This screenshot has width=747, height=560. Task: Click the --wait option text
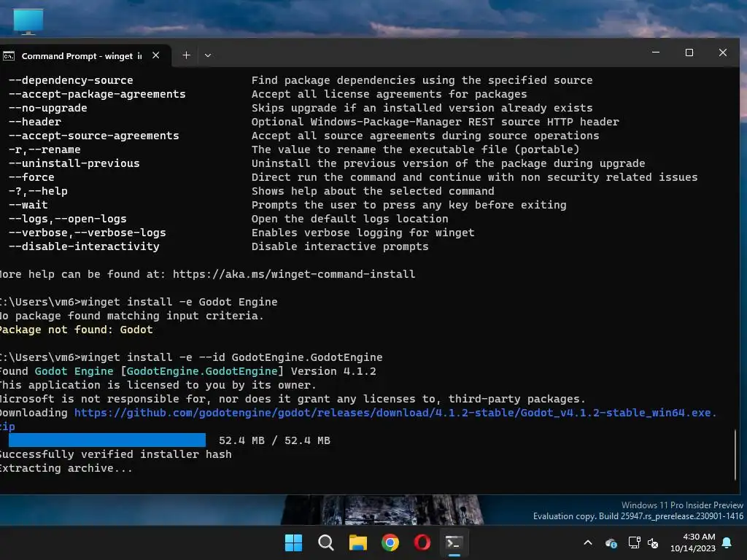coord(28,205)
